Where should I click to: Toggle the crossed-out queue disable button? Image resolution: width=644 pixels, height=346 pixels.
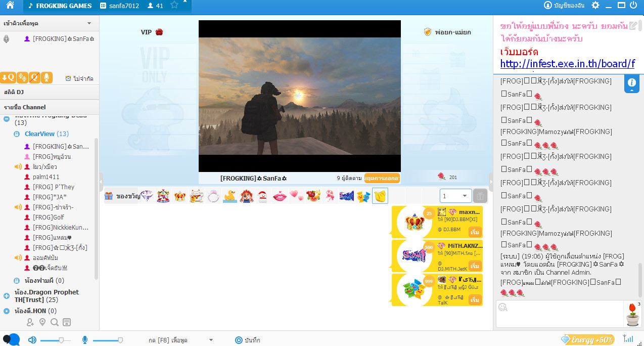[34, 77]
